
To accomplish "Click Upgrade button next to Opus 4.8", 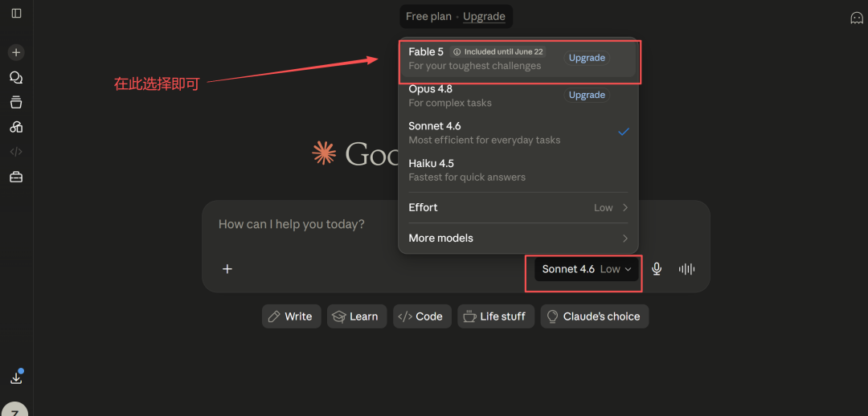I will click(587, 95).
